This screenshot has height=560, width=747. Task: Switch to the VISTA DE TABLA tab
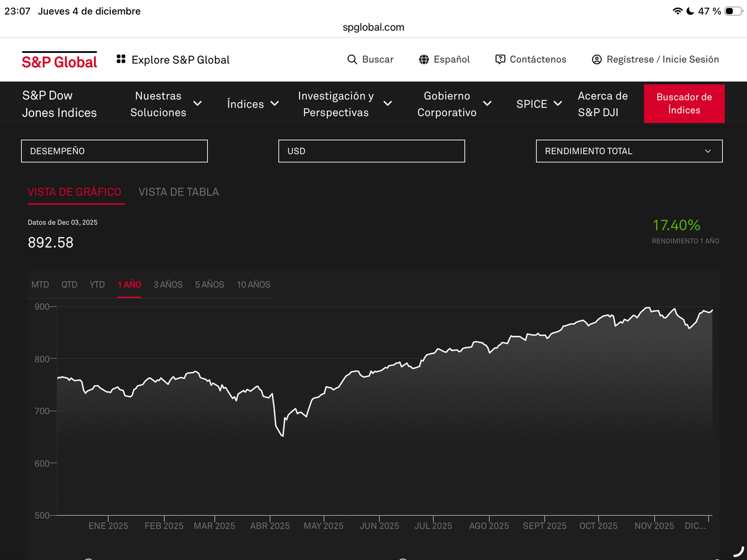point(179,192)
